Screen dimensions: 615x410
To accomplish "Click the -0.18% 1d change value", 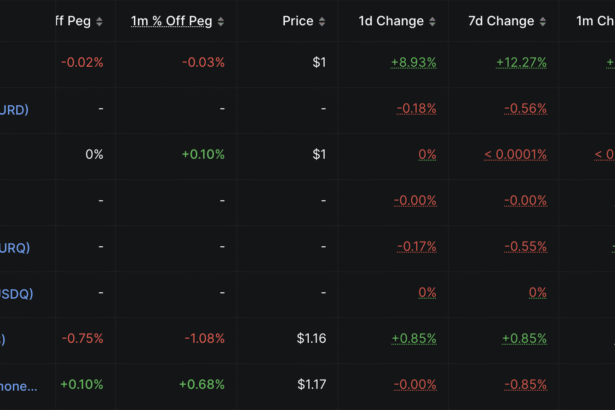I will (x=416, y=109).
